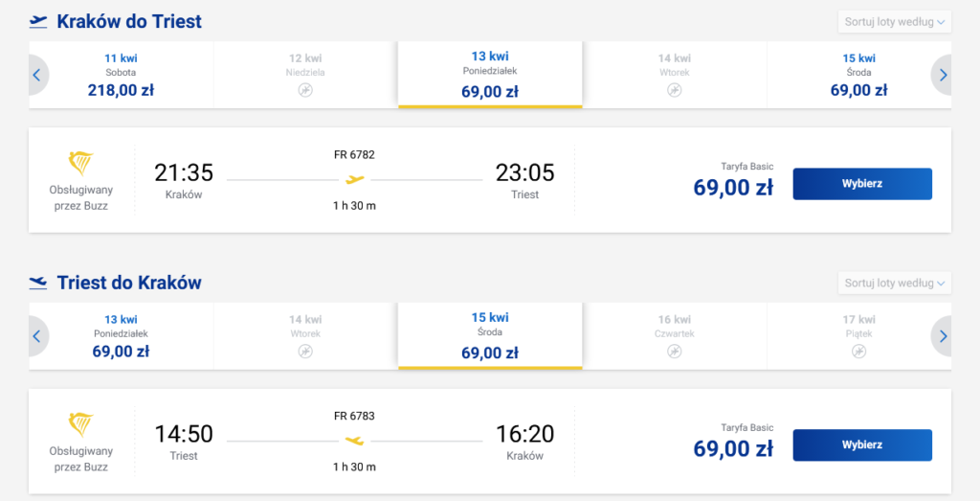Click no-flight icon under 14 kwi Wtorek outbound

coord(674,90)
